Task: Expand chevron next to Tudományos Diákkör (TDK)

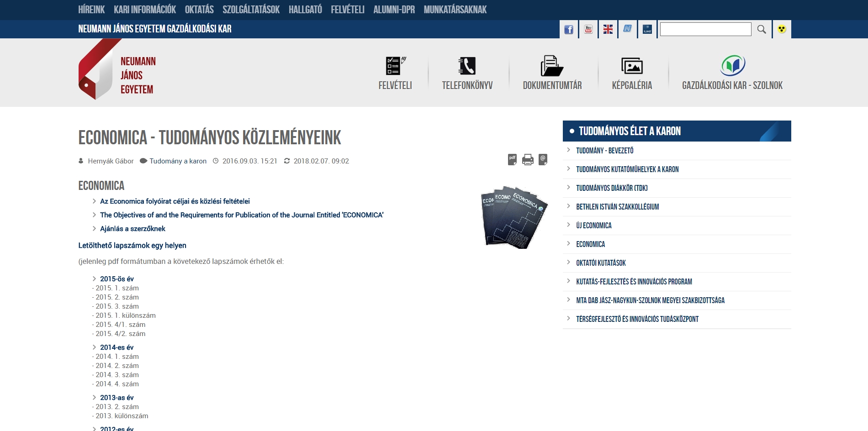Action: pos(568,187)
